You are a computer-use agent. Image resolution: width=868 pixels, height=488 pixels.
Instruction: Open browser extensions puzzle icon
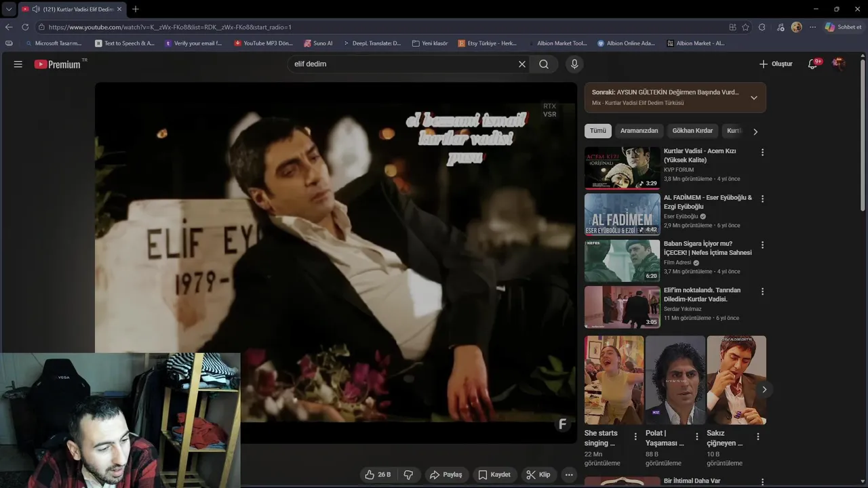762,27
